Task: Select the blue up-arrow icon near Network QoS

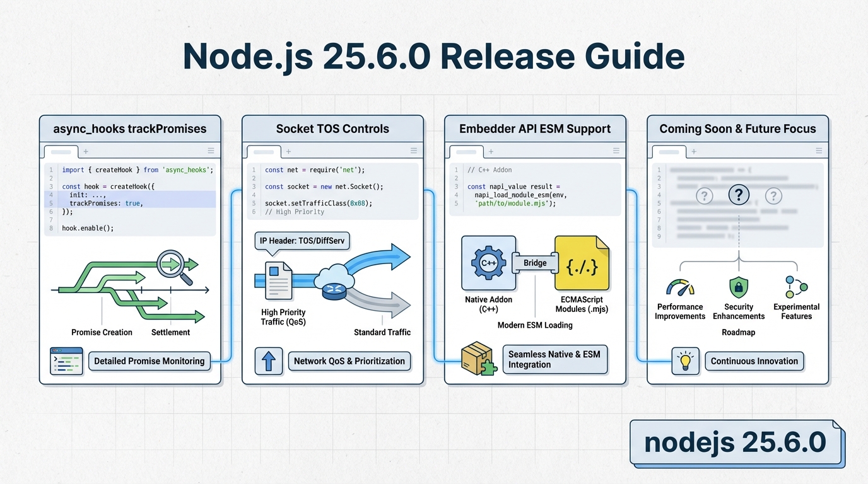Action: point(269,361)
